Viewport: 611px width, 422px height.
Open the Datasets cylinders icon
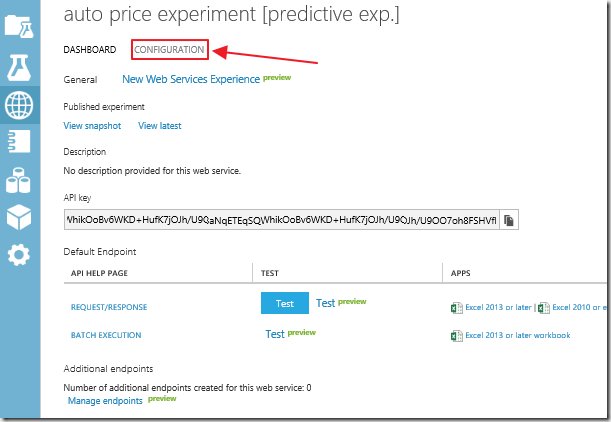click(x=18, y=180)
